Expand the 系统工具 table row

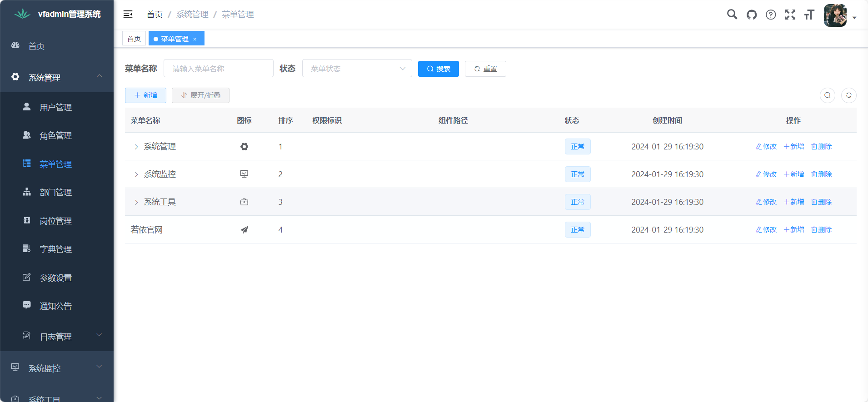click(136, 202)
